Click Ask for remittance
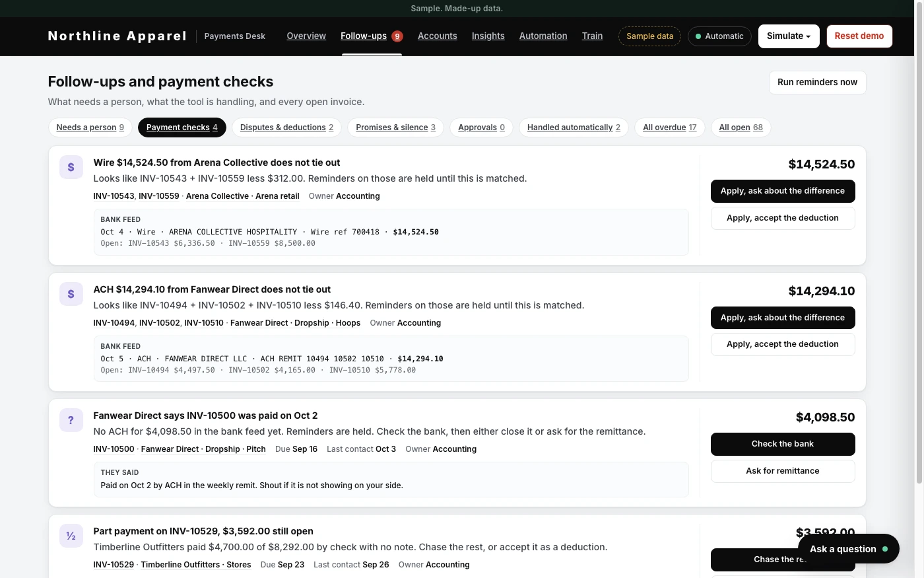 coord(783,471)
